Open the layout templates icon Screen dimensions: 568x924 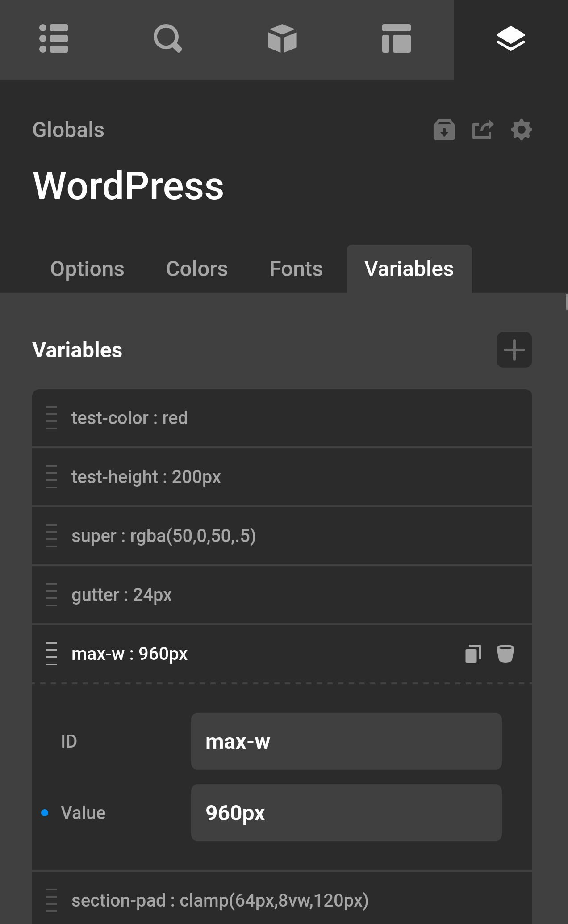pyautogui.click(x=396, y=38)
